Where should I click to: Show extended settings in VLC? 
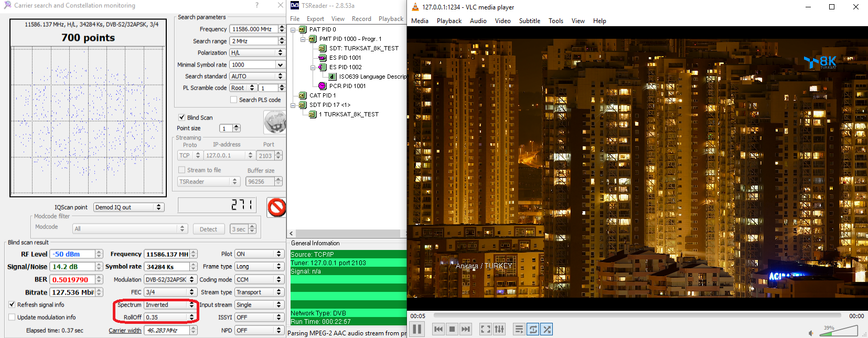point(499,329)
